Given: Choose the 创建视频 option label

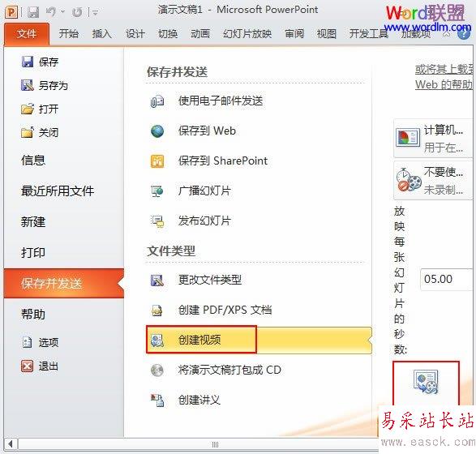Looking at the screenshot, I should (199, 340).
